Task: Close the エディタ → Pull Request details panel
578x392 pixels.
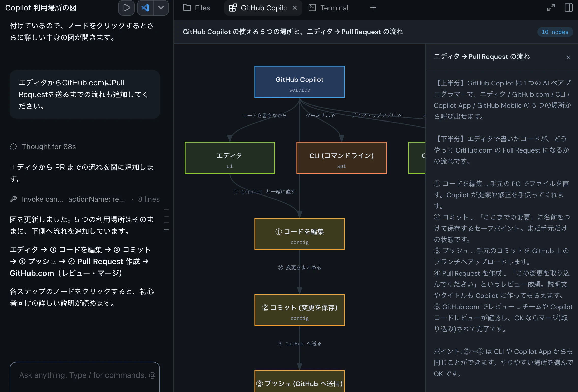Action: point(568,57)
